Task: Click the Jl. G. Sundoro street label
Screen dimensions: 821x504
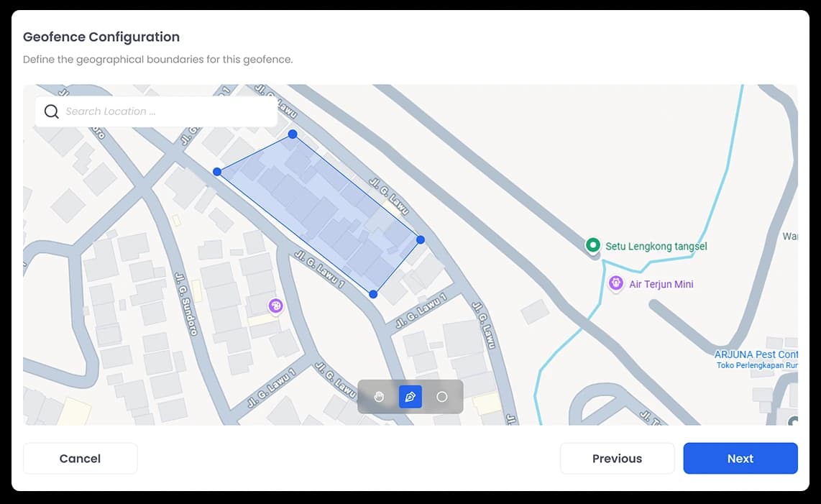Action: click(186, 304)
